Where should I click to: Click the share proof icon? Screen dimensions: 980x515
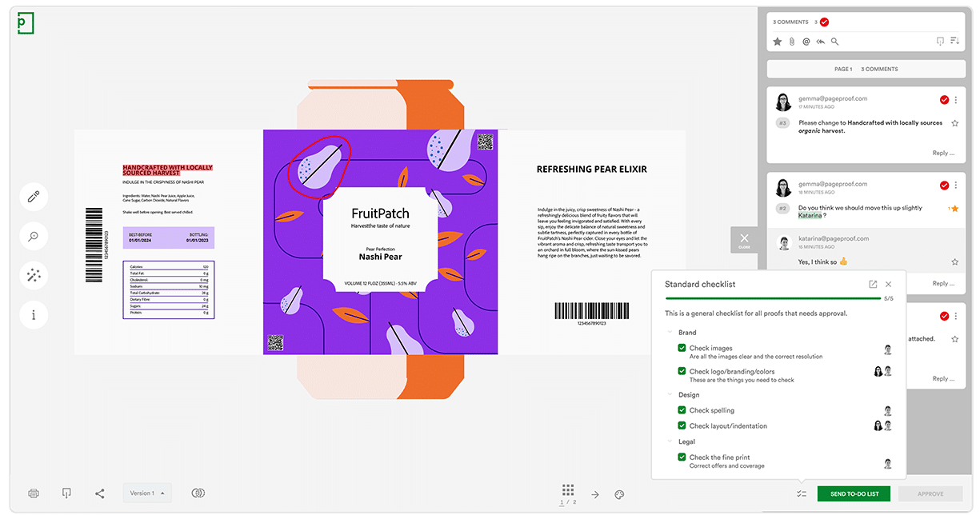click(x=98, y=493)
